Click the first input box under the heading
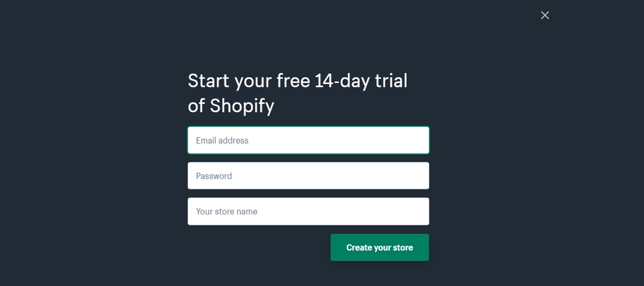This screenshot has height=286, width=644. tap(308, 140)
